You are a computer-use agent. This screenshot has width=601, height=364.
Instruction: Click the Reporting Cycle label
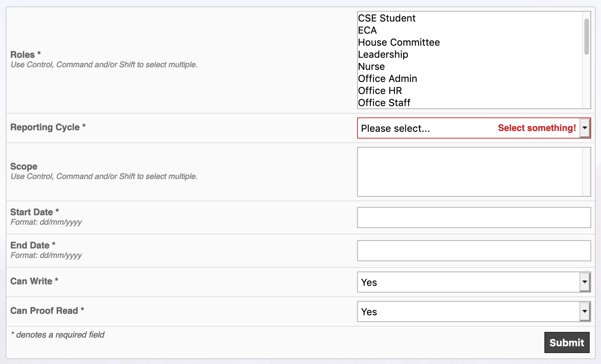pos(48,127)
